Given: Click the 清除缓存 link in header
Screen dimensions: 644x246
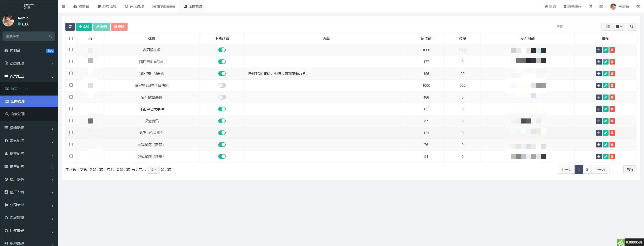Looking at the screenshot, I should (x=572, y=6).
